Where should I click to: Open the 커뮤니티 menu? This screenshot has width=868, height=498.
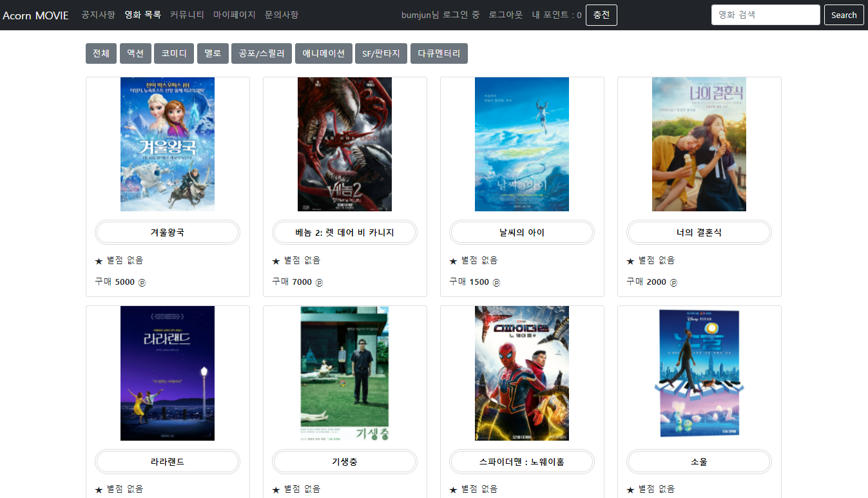coord(187,15)
